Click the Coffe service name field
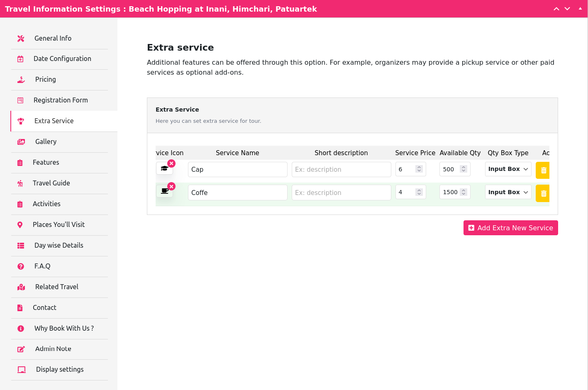Screen dimensions: 588x390 [237, 193]
